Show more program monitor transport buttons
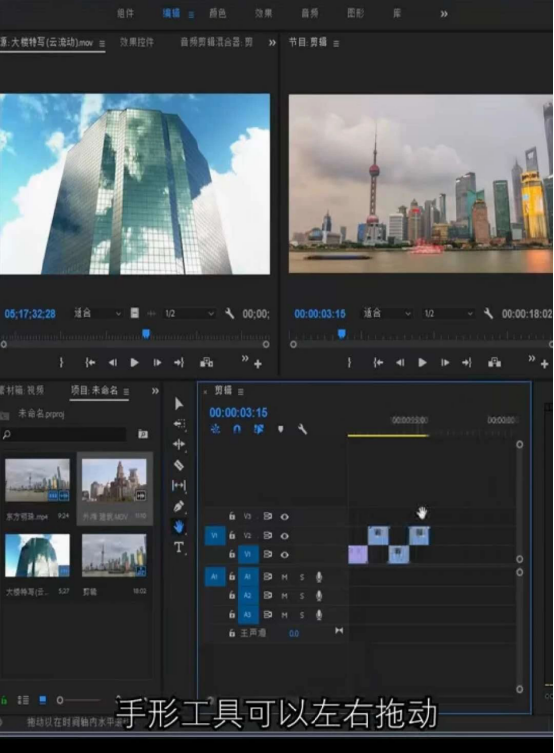This screenshot has width=554, height=753. 531,358
